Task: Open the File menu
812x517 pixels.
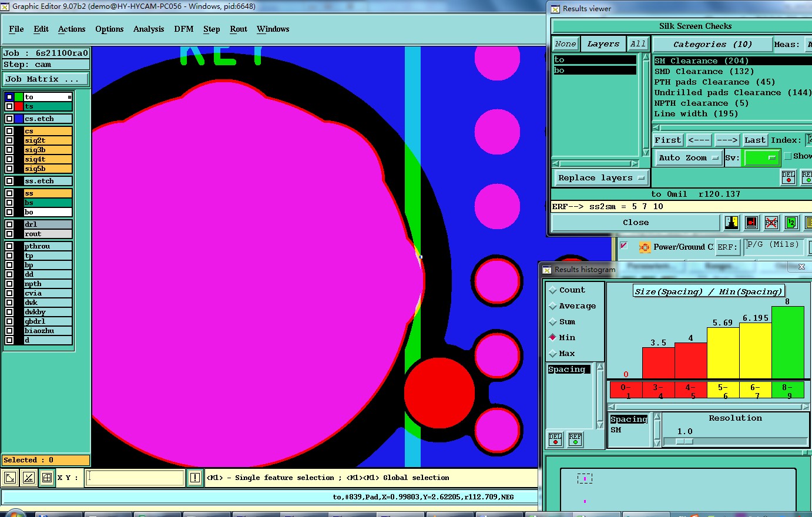Action: click(x=16, y=29)
